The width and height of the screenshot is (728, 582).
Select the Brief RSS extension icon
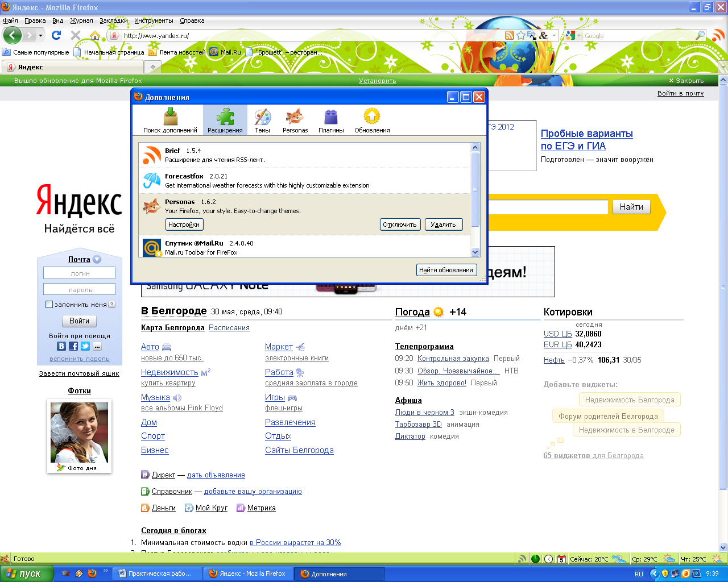[x=152, y=155]
